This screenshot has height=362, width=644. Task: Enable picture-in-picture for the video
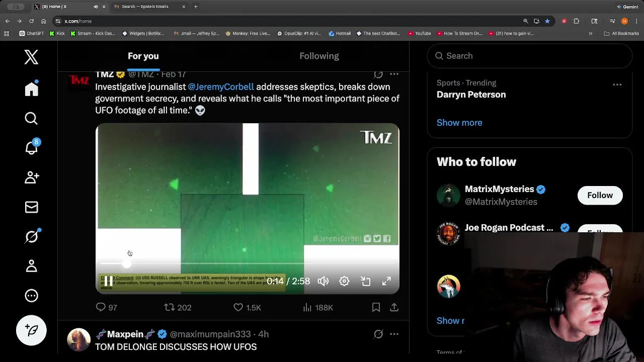tap(365, 281)
